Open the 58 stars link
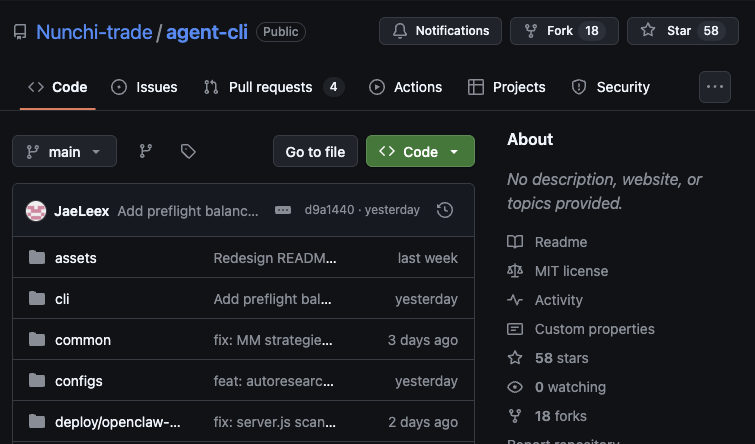The width and height of the screenshot is (755, 444). (561, 358)
